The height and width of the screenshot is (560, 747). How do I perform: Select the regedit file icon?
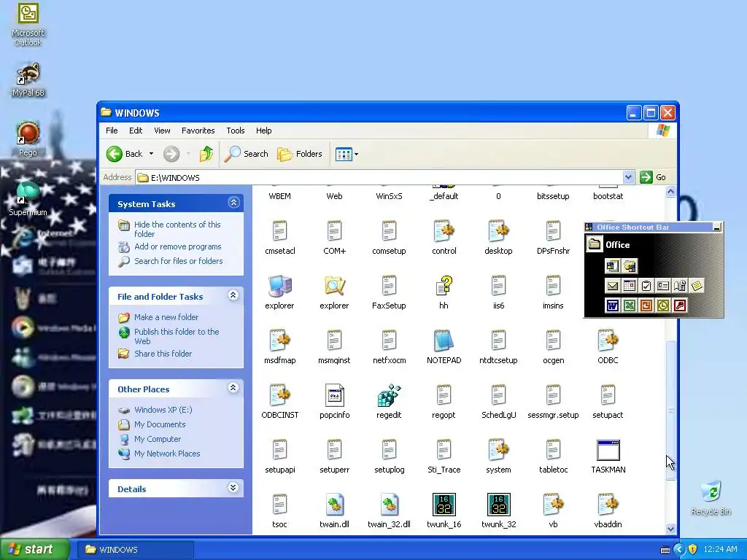pyautogui.click(x=389, y=395)
